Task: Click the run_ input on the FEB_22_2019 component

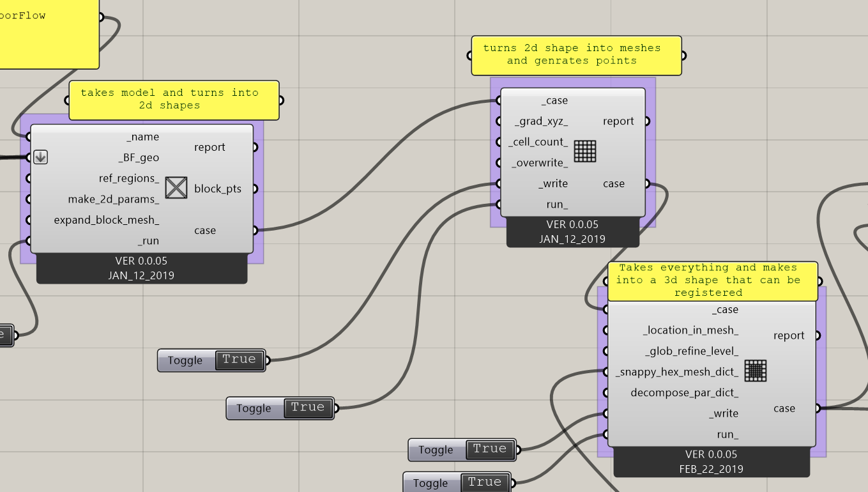Action: coord(727,434)
